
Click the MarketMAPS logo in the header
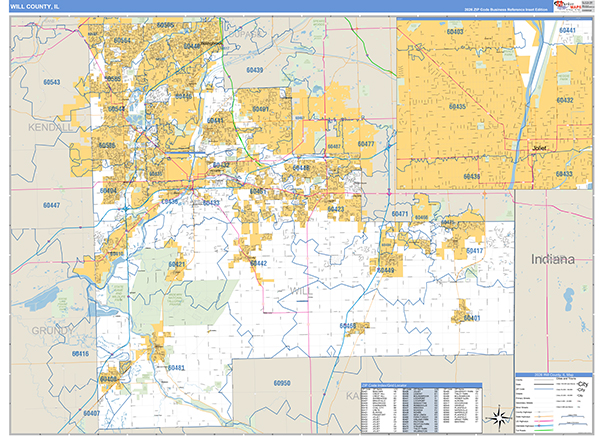click(567, 6)
